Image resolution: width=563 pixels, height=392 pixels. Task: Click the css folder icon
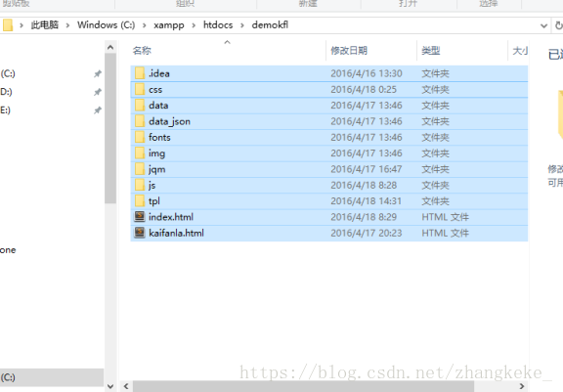[140, 89]
